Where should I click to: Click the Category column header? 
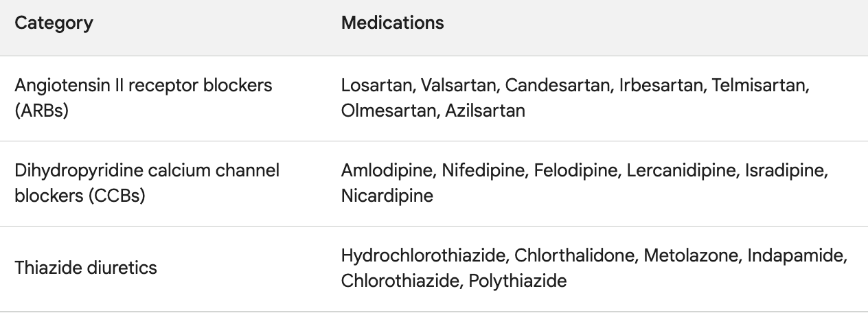point(54,23)
